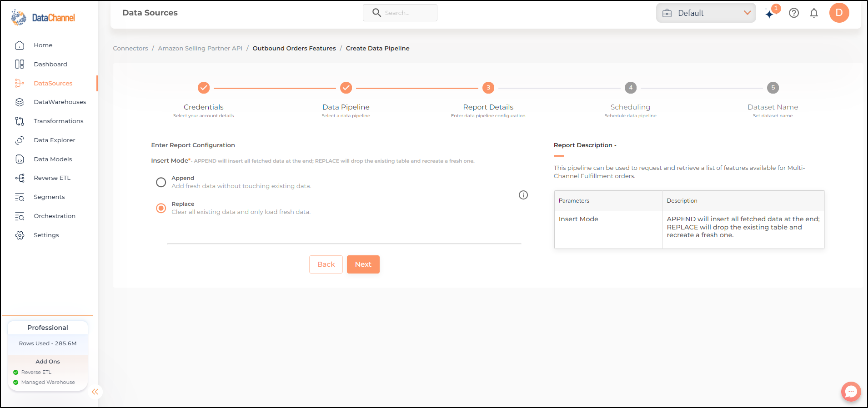Click the DataWarehouses stack icon
The height and width of the screenshot is (408, 868).
click(20, 102)
